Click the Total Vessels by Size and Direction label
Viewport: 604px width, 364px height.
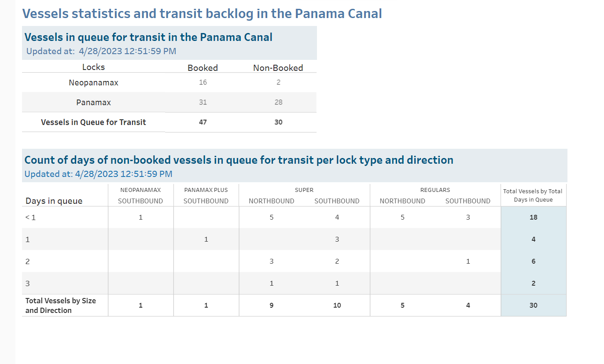click(x=61, y=305)
